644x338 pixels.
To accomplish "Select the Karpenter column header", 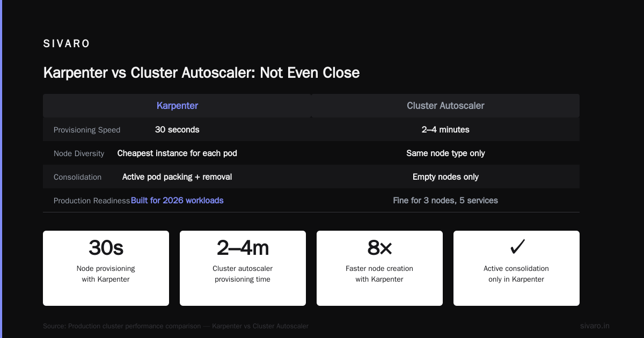I will coord(177,106).
